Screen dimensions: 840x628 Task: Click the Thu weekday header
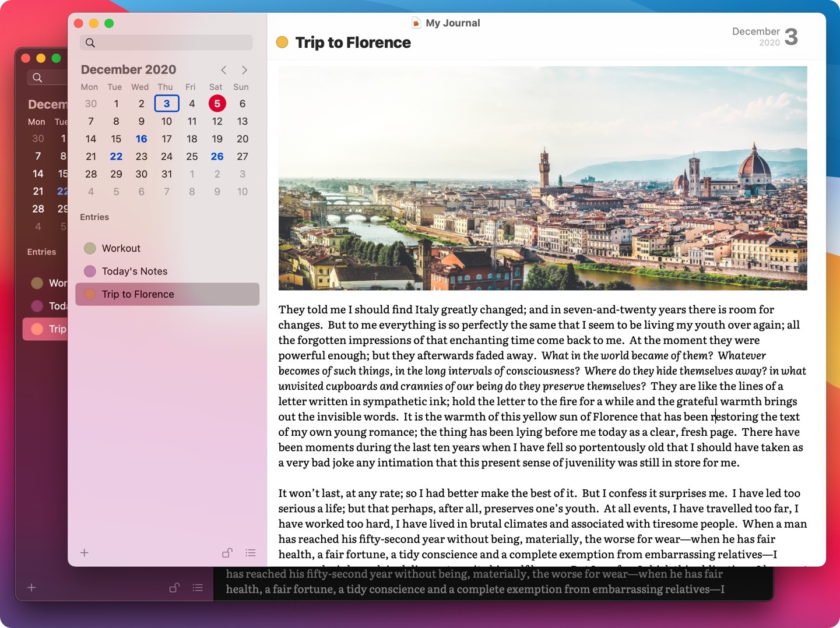pos(165,87)
